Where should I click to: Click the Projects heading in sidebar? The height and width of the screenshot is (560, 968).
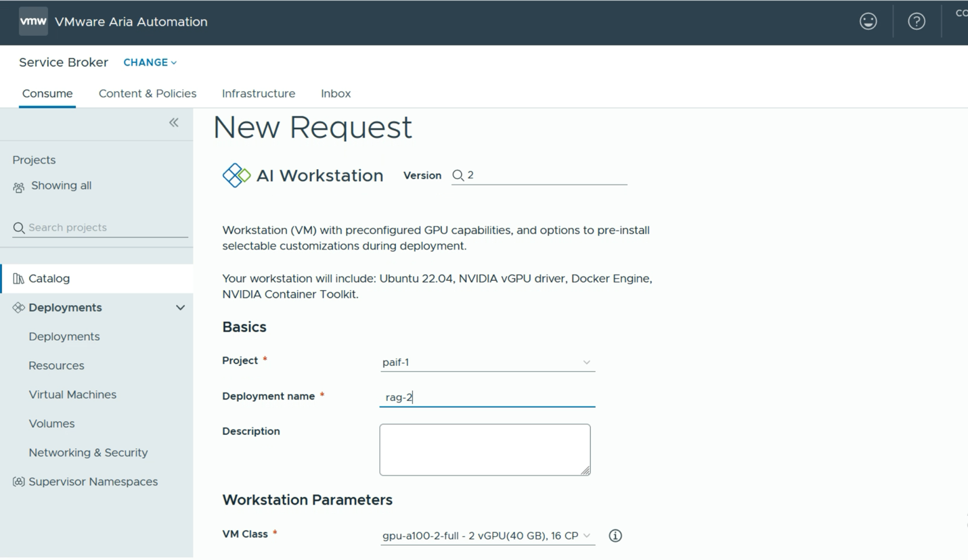34,160
